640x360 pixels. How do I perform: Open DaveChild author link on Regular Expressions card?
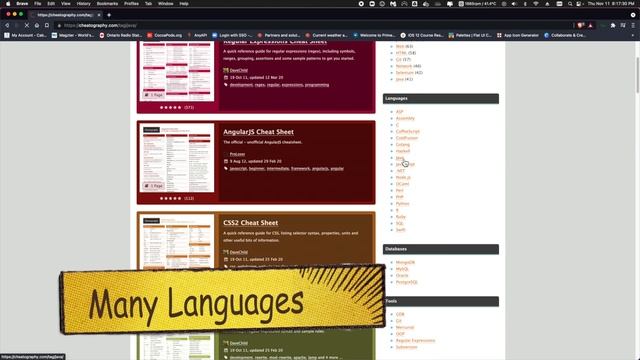click(x=239, y=70)
